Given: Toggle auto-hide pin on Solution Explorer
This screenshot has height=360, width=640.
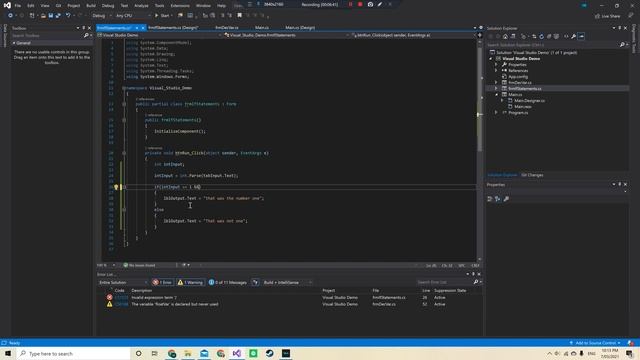Looking at the screenshot, I should pos(620,28).
